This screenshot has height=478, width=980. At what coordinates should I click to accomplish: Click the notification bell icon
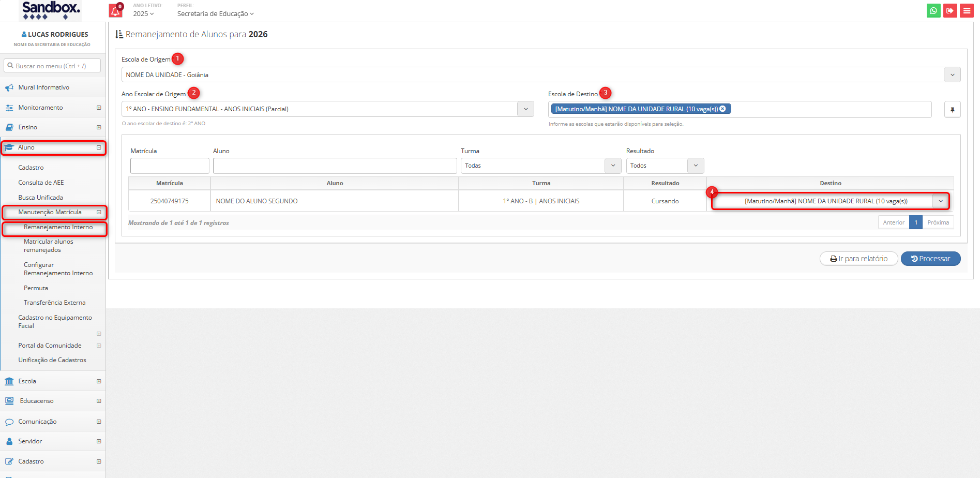(x=115, y=11)
